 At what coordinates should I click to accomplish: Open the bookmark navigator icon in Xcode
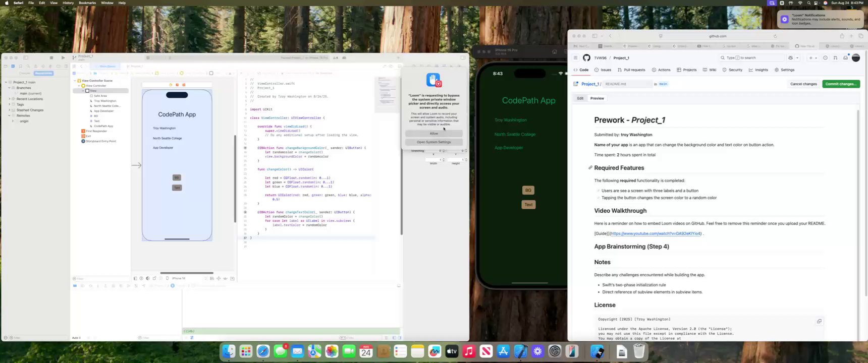(21, 66)
